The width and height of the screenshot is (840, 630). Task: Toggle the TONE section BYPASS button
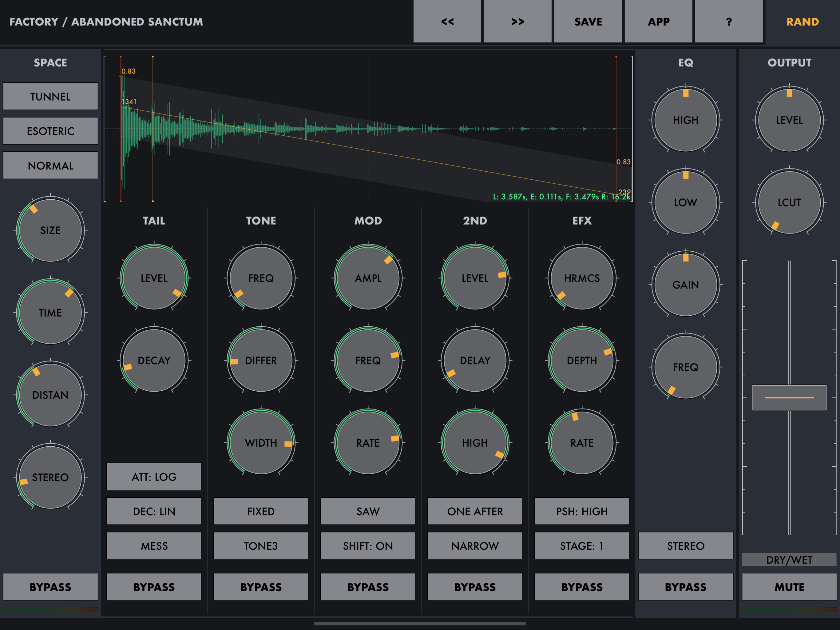coord(261,587)
